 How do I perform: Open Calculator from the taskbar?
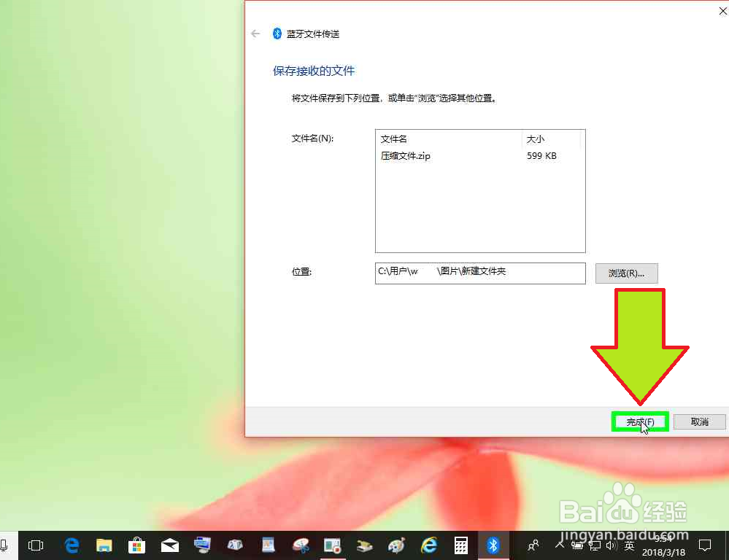click(x=460, y=545)
